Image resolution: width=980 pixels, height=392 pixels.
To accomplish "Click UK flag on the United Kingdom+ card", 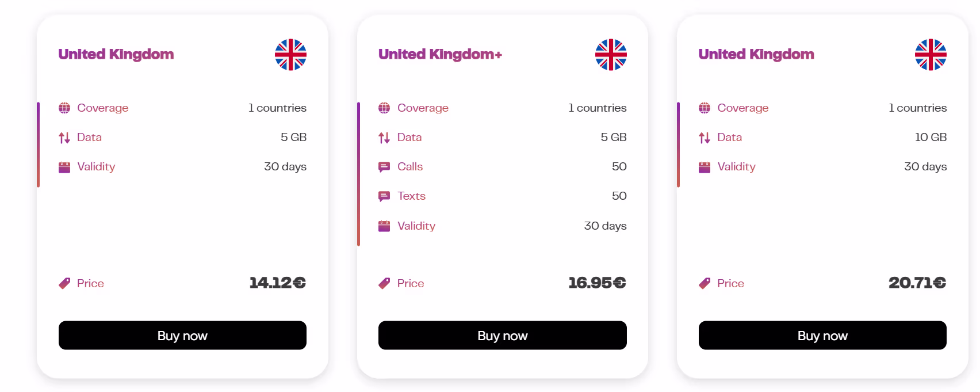I will tap(611, 55).
